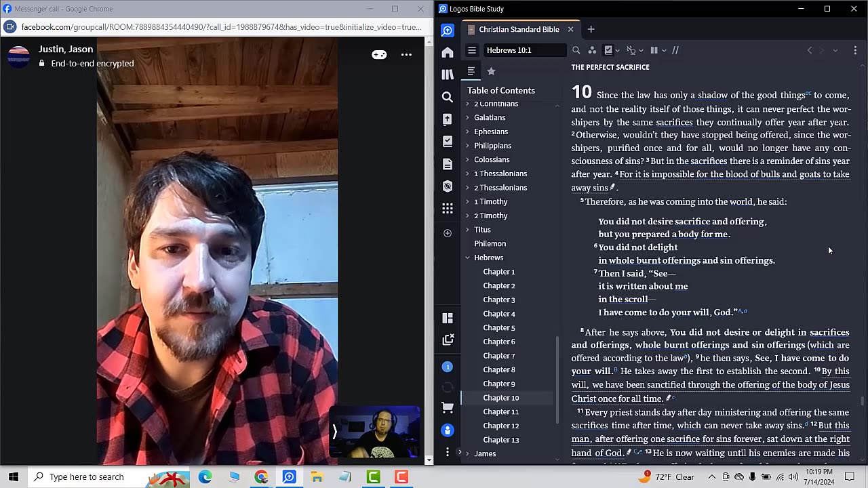This screenshot has height=488, width=868.
Task: Click the Contents list tab icon
Action: (x=471, y=71)
